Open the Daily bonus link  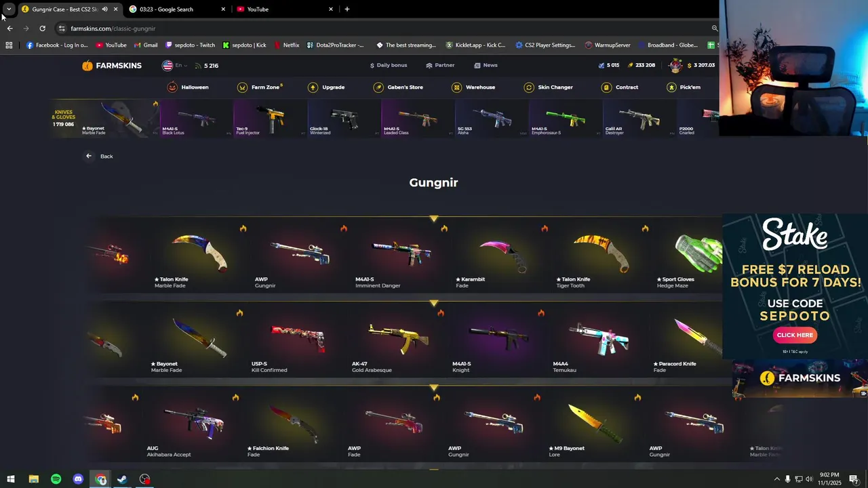pyautogui.click(x=388, y=66)
